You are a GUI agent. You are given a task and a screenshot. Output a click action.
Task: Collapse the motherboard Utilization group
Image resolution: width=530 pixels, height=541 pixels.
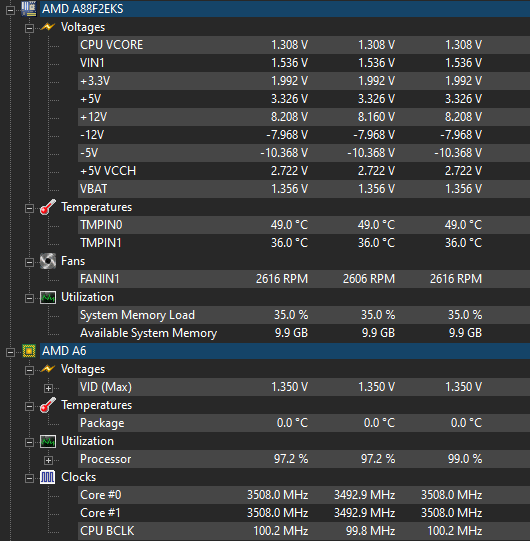point(29,298)
